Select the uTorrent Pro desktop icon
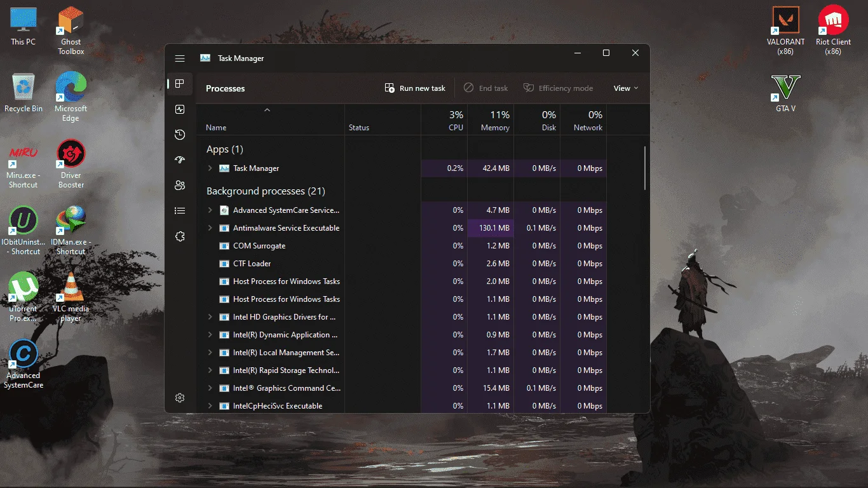The width and height of the screenshot is (868, 488). [24, 297]
